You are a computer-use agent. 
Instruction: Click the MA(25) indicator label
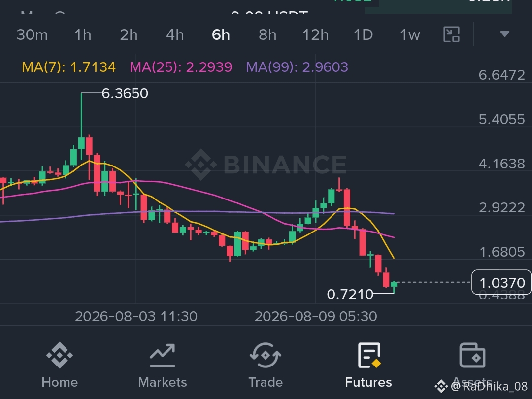tap(181, 67)
